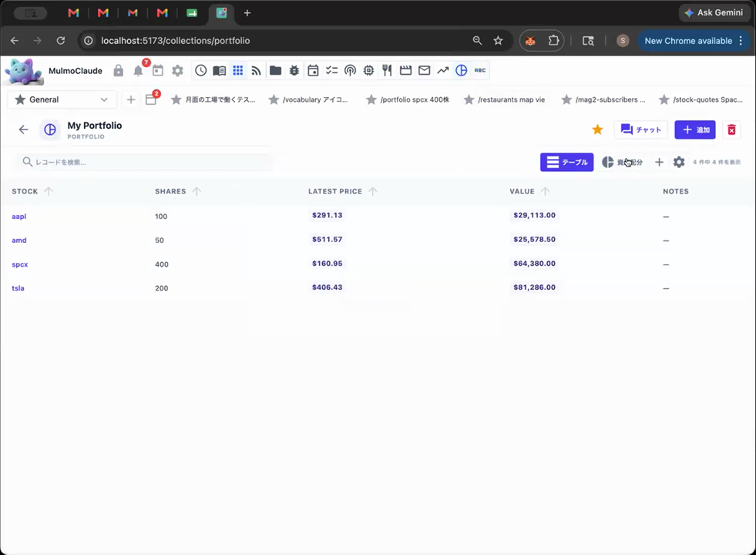Screen dimensions: 756x555
Task: Open bookmark /mag2-subscribers
Action: click(603, 99)
